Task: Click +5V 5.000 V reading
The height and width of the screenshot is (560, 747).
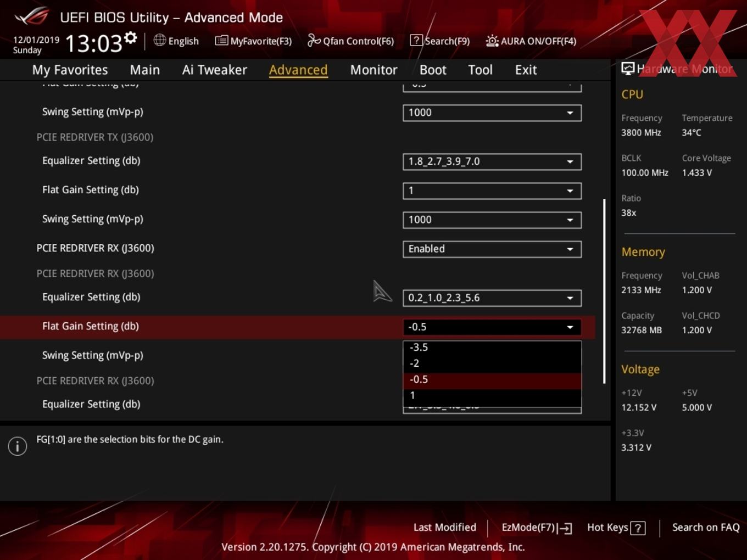Action: pos(696,407)
